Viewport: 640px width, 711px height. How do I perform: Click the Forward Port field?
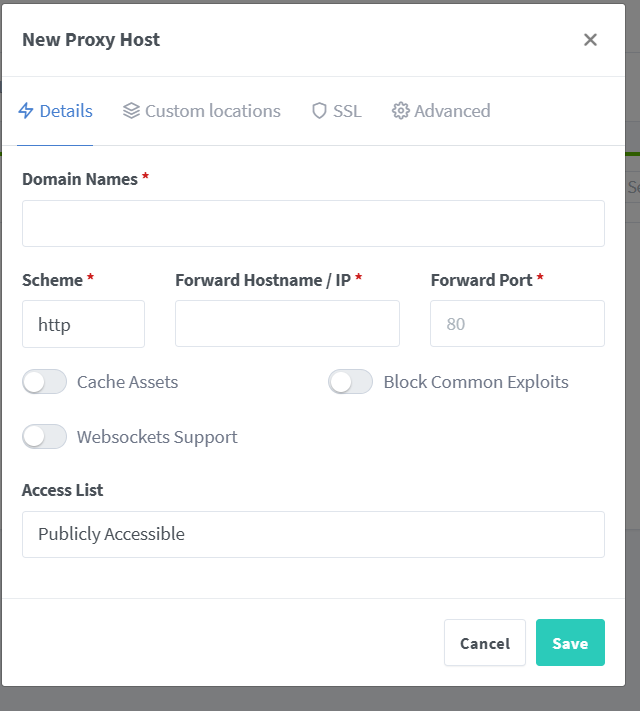[x=518, y=324]
